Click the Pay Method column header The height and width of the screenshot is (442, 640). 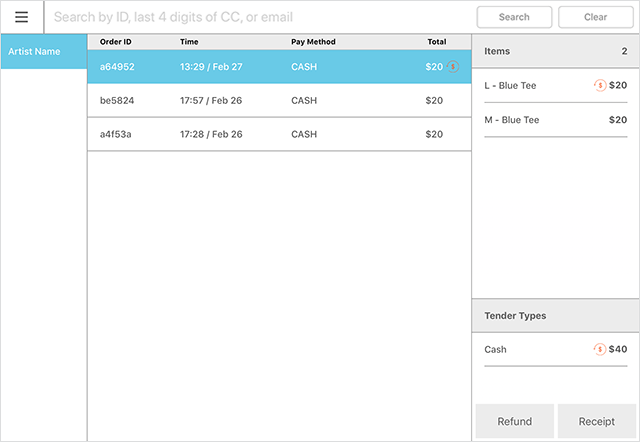coord(313,42)
